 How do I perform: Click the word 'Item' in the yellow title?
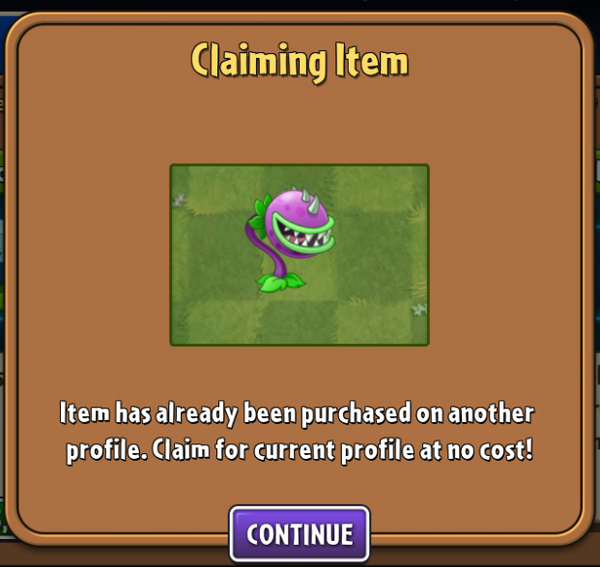click(372, 59)
